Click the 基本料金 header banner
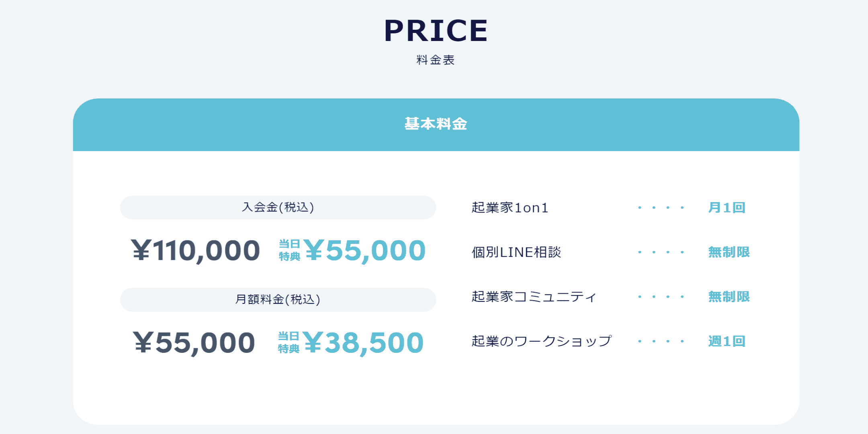 point(436,125)
